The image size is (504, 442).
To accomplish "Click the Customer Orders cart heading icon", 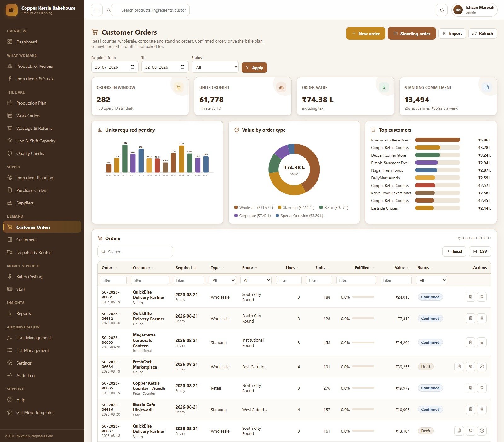I will 94,32.
